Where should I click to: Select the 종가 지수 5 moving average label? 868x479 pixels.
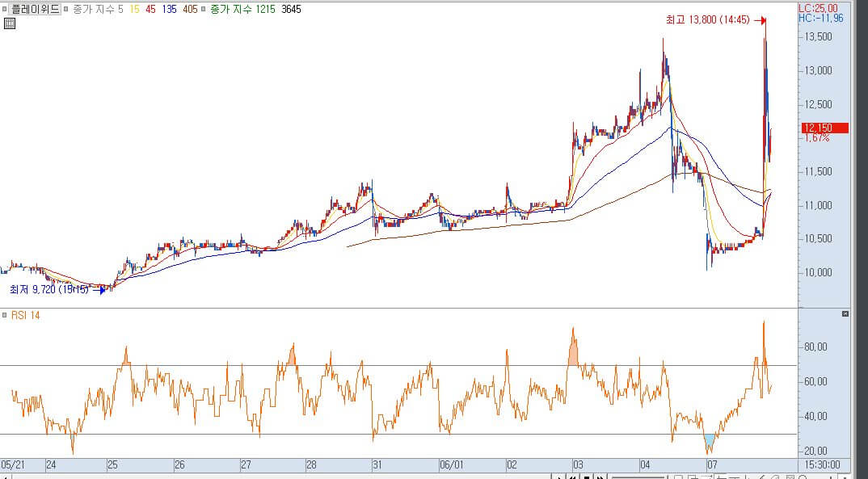[98, 9]
